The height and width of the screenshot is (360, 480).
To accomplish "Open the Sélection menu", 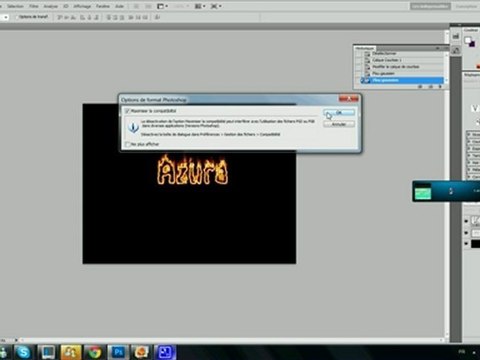I will pos(15,6).
